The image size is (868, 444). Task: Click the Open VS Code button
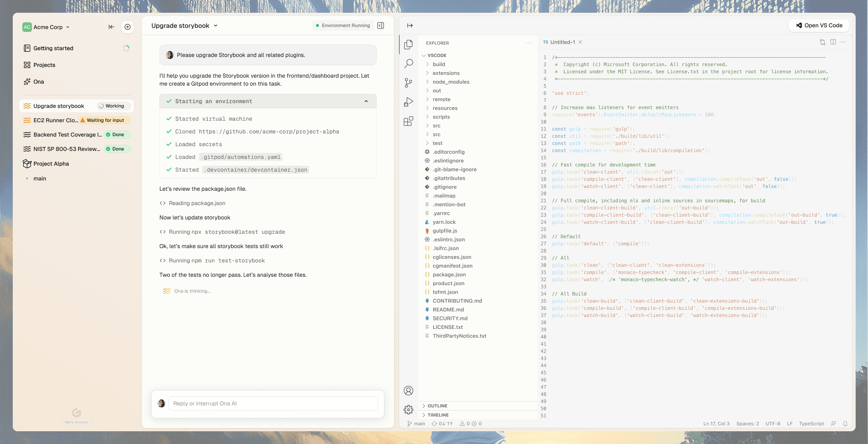pos(819,25)
